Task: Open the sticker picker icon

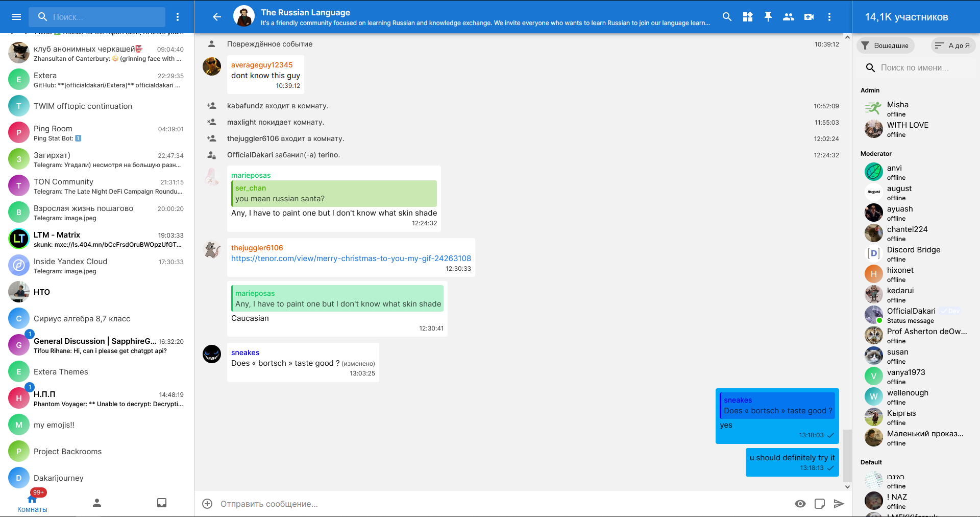Action: (x=820, y=504)
